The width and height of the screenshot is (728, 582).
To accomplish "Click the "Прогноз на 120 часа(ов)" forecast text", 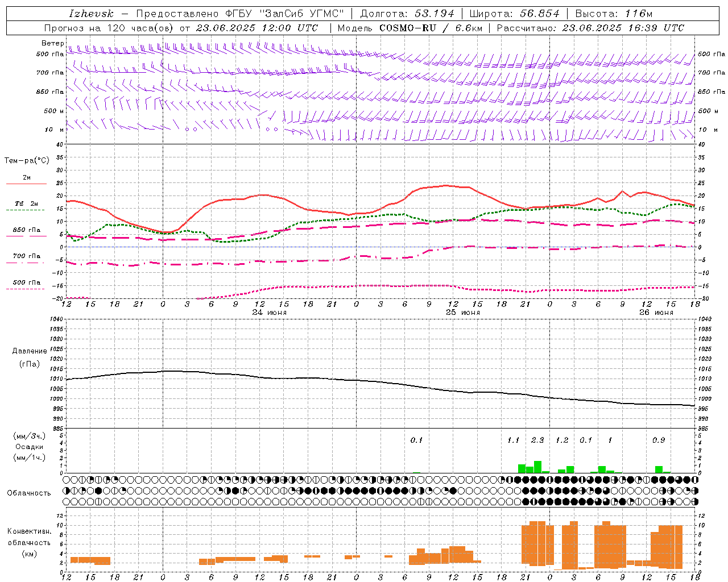I will pyautogui.click(x=109, y=28).
